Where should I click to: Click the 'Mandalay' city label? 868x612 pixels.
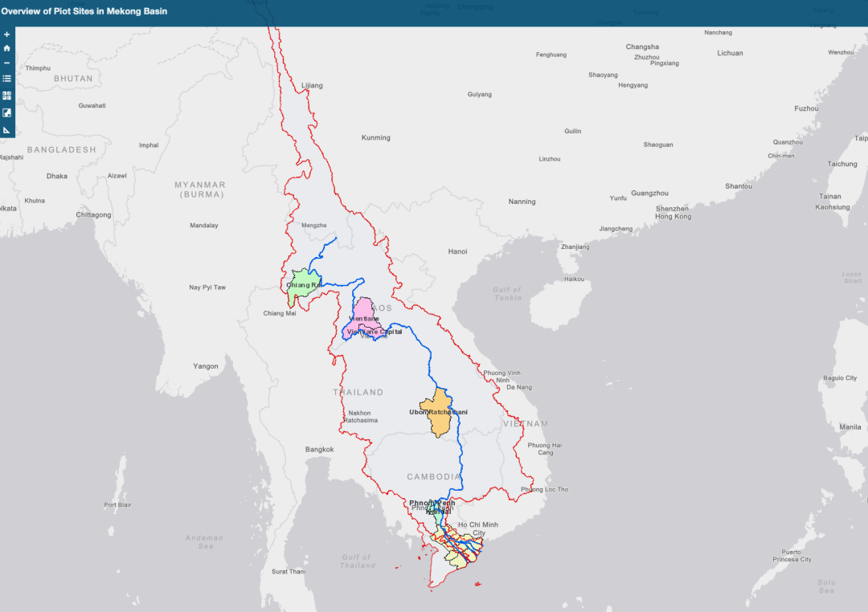click(203, 225)
